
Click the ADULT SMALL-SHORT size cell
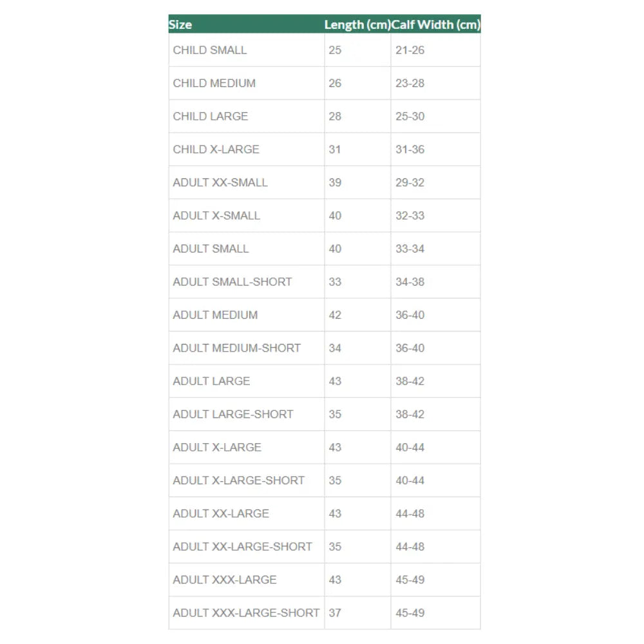[x=232, y=281]
